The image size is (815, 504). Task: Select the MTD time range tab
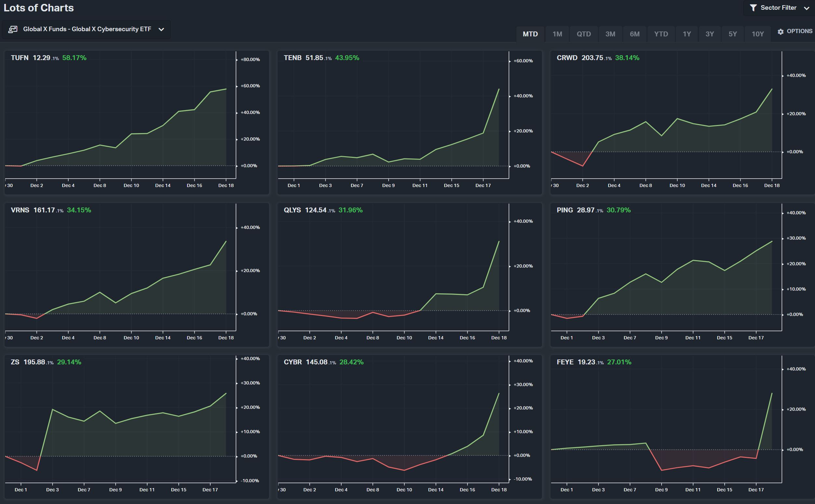coord(530,34)
